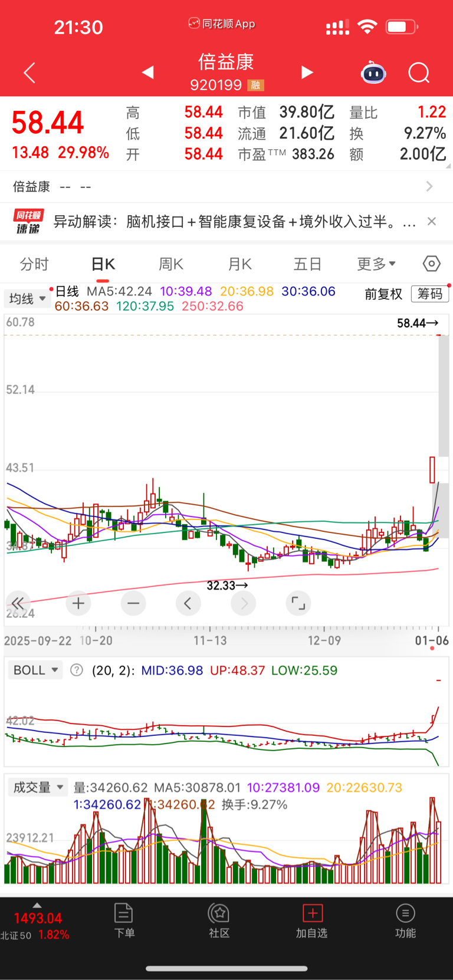Tap the 量:34260.62 volume readout

pyautogui.click(x=110, y=787)
